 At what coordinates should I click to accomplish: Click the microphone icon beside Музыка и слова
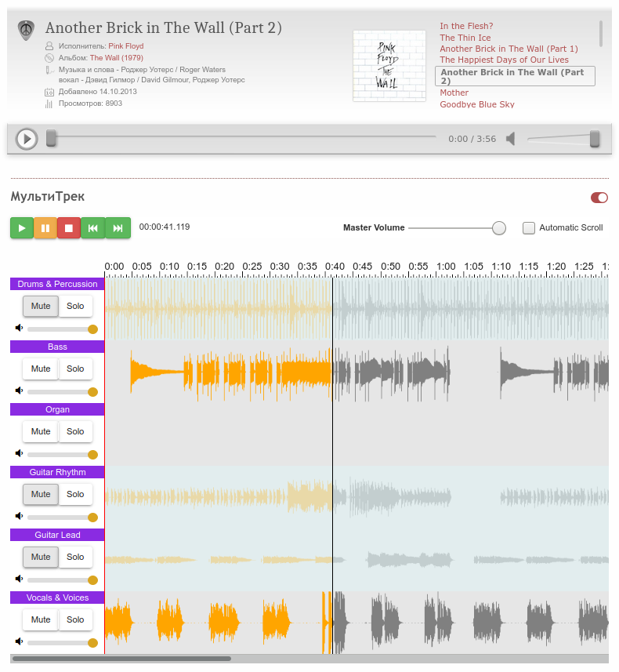coord(49,70)
